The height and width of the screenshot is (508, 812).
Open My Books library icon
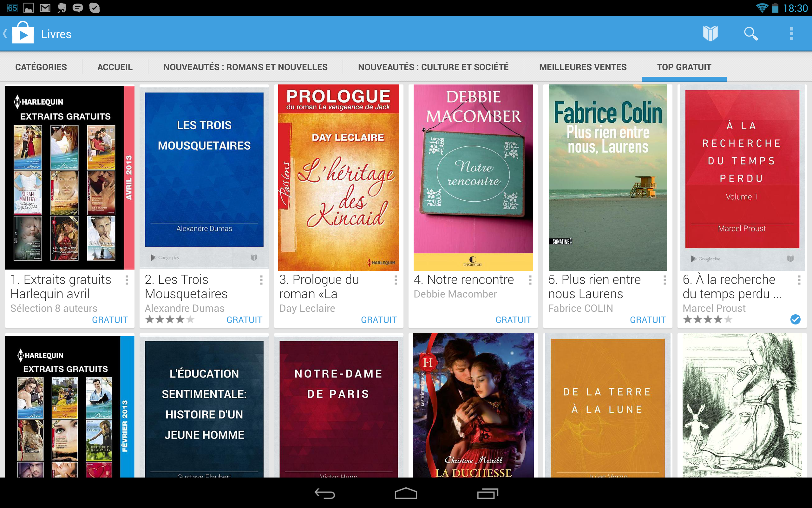(710, 34)
